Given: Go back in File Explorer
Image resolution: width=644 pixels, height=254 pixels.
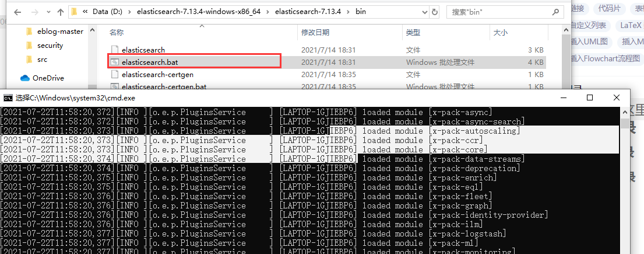Looking at the screenshot, I should point(17,12).
